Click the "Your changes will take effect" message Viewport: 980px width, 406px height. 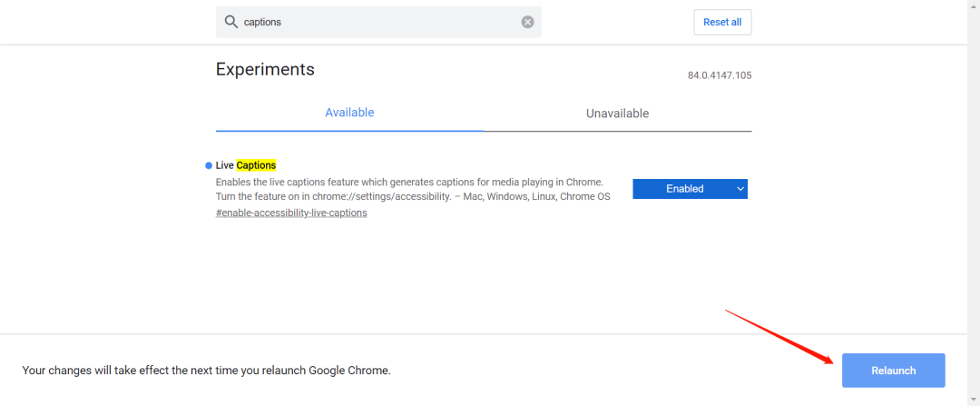(x=206, y=371)
